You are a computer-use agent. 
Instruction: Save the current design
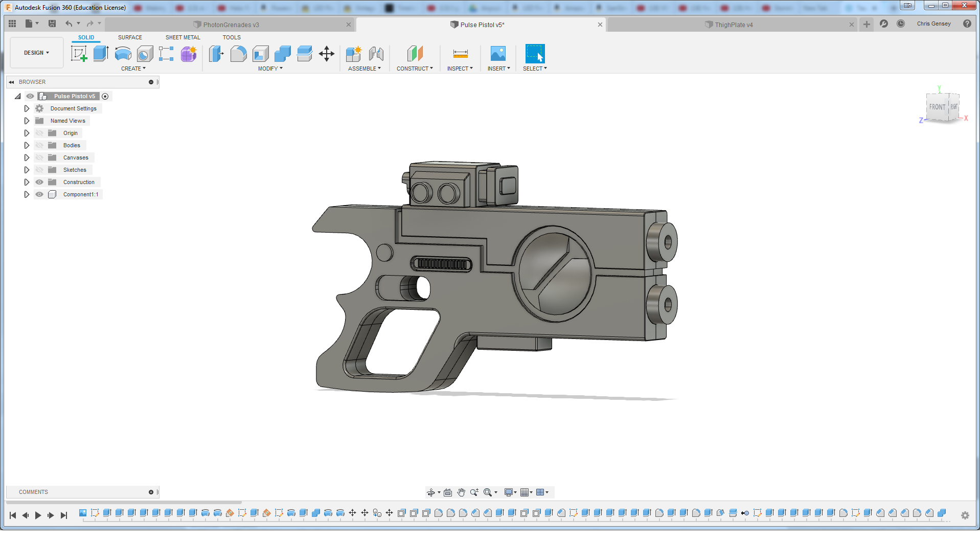pyautogui.click(x=52, y=23)
